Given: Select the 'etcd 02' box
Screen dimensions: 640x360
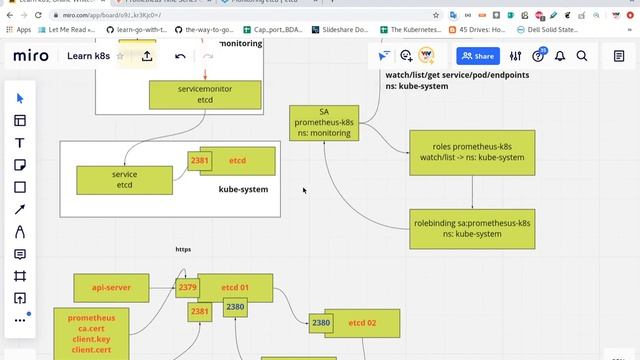Looking at the screenshot, I should click(362, 323).
